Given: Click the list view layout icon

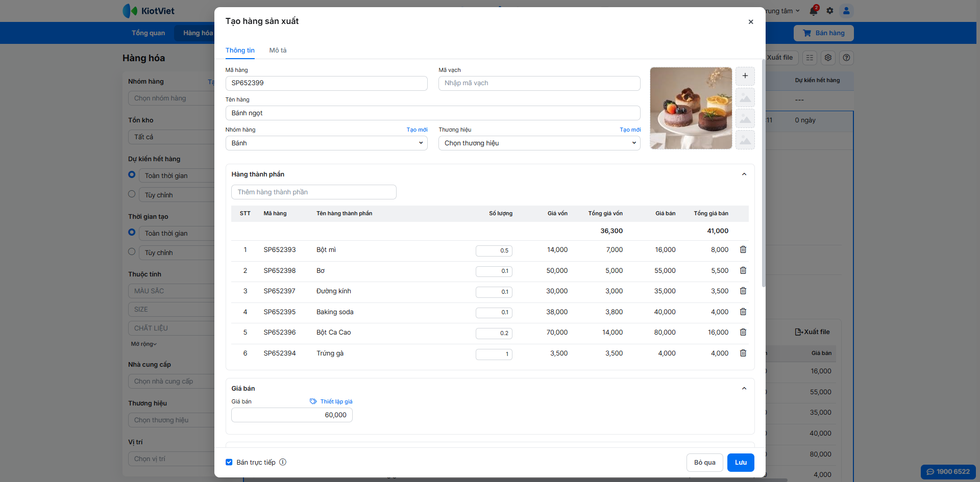Looking at the screenshot, I should point(810,58).
